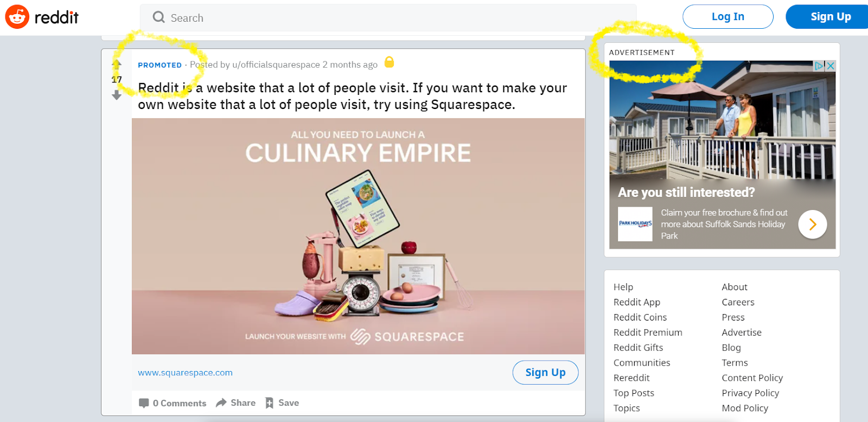Save the post with bookmark icon
868x422 pixels.
pyautogui.click(x=269, y=402)
